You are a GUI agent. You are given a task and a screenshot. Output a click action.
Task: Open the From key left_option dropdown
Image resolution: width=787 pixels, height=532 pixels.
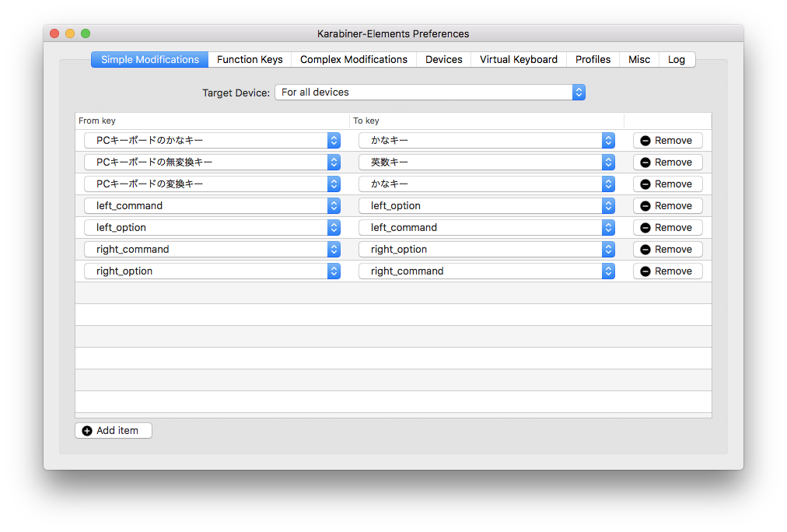[212, 227]
